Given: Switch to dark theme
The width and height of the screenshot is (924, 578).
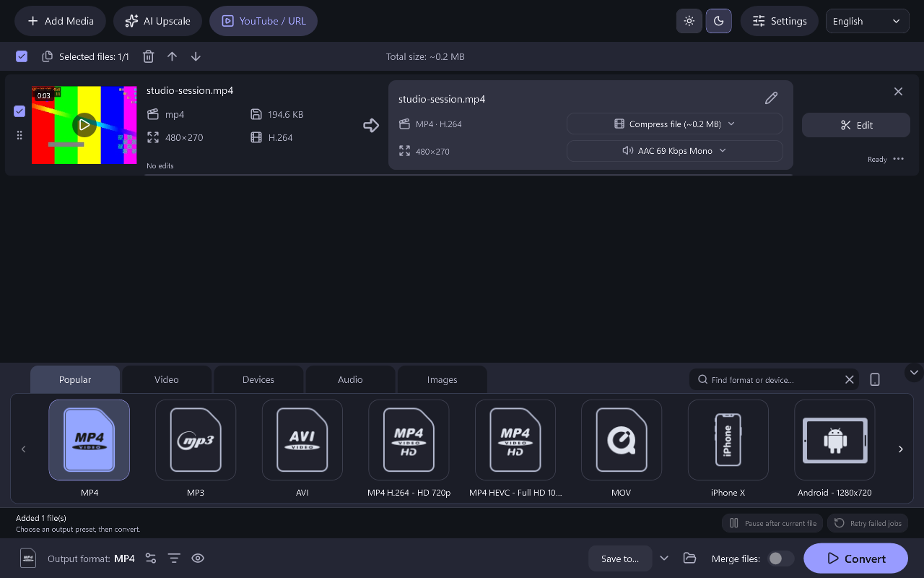Looking at the screenshot, I should pos(718,21).
